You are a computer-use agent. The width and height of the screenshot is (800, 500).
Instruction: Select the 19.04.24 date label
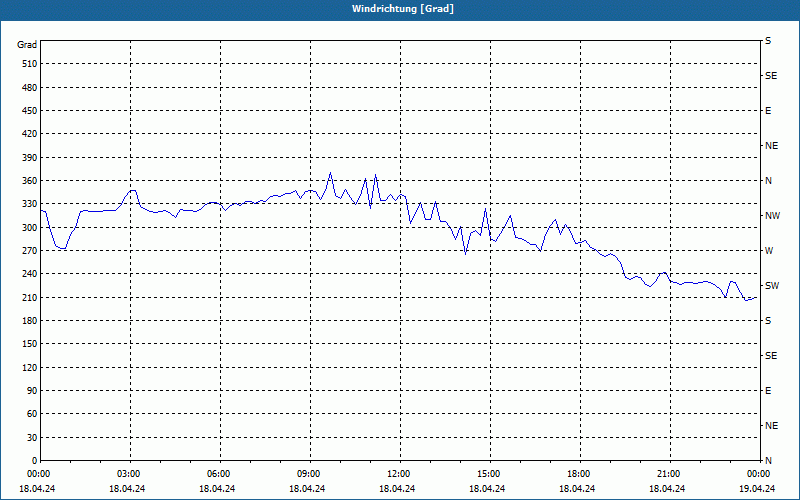coord(757,489)
